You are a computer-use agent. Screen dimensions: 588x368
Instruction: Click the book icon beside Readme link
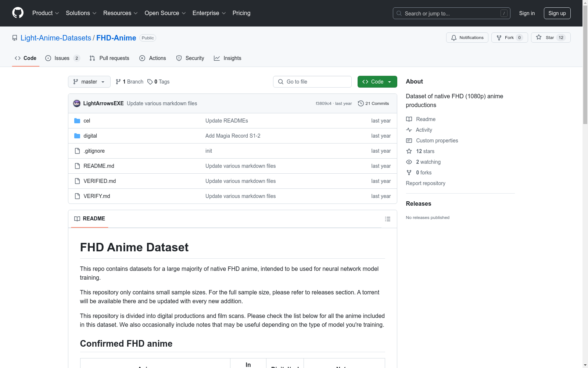[x=409, y=119]
